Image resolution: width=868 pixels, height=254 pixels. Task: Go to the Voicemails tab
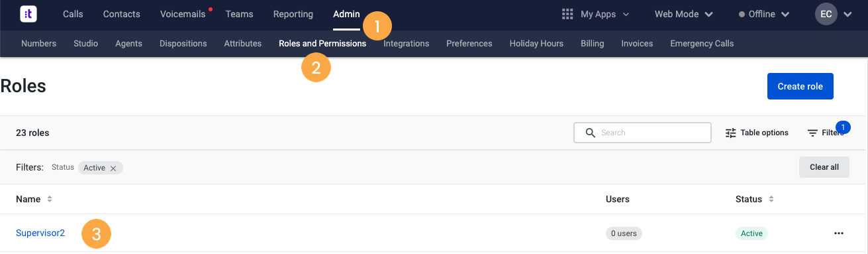pyautogui.click(x=183, y=14)
